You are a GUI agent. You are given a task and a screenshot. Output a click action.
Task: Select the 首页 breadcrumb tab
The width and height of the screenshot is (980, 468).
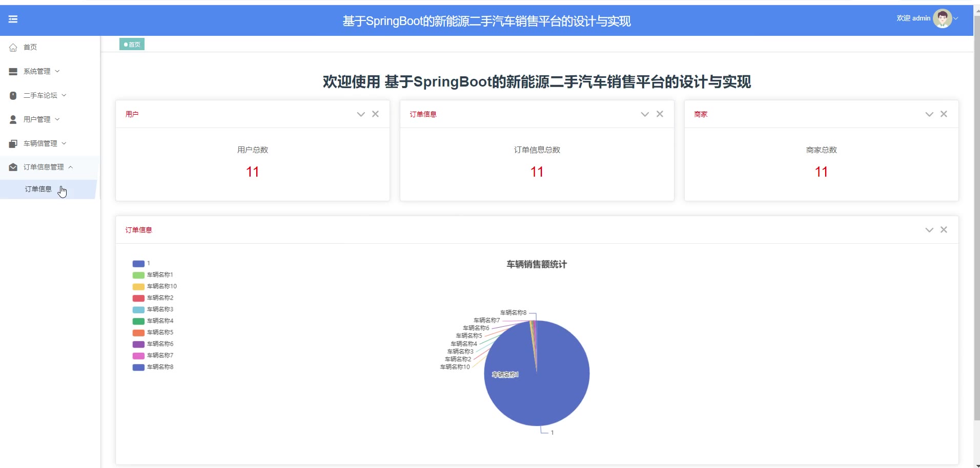point(132,45)
